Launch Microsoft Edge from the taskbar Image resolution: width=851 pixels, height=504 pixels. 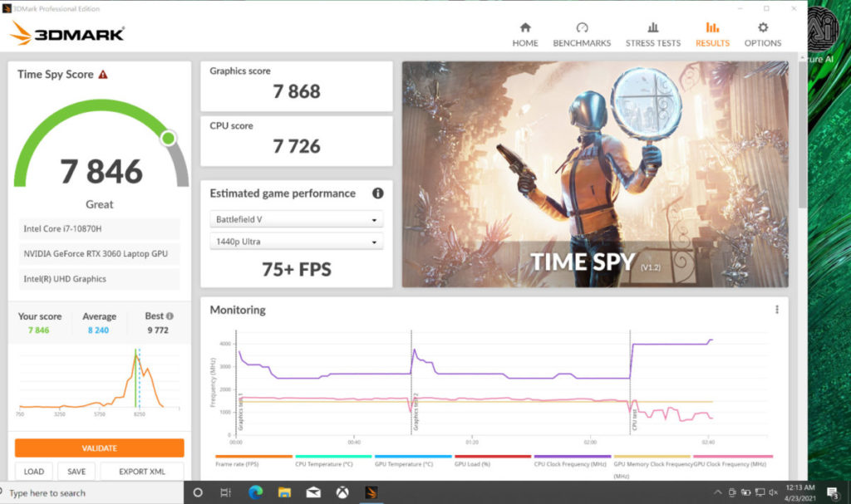(x=255, y=492)
